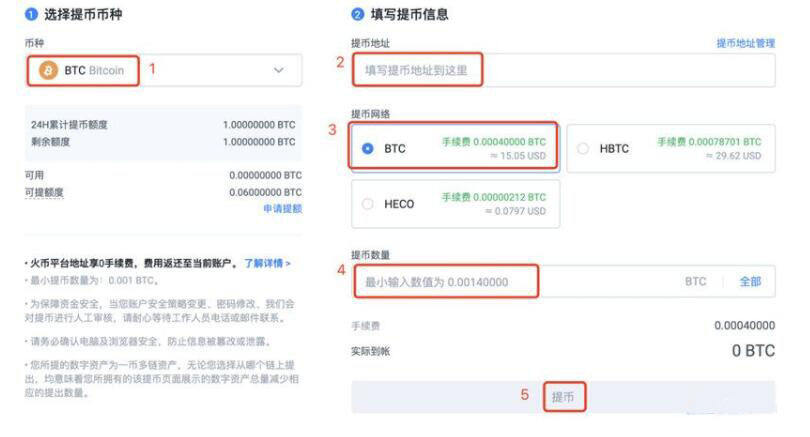Screen dimensions: 810x437
Task: Click the HECO fee 0.00000212 BTC text
Action: point(494,197)
